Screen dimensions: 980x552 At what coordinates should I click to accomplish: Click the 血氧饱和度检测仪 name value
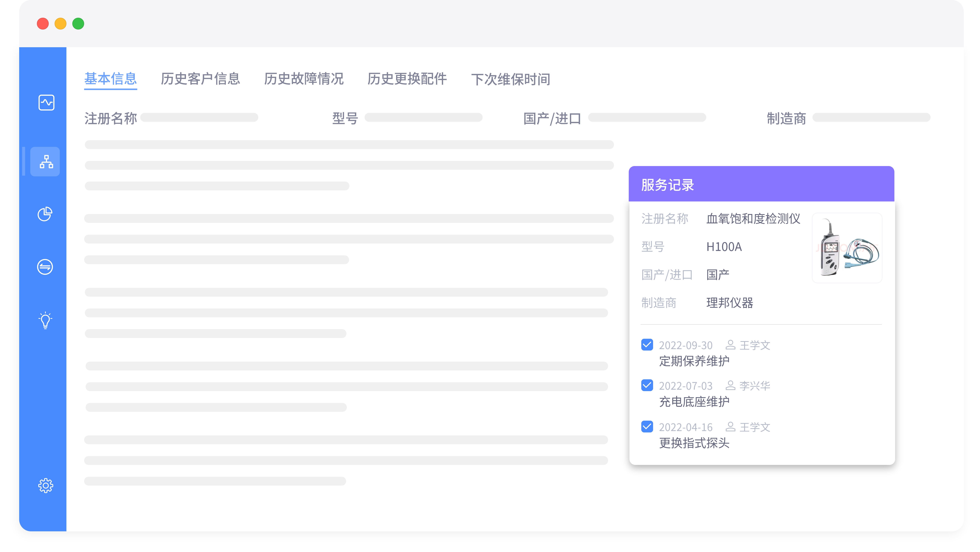pos(753,218)
